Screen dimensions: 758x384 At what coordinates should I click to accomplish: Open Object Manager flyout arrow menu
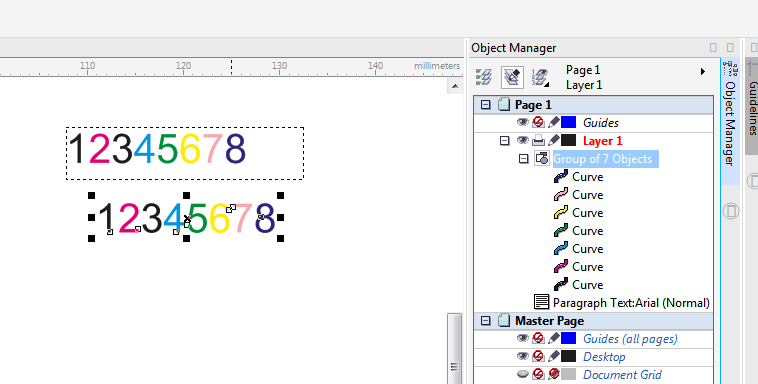(x=703, y=72)
